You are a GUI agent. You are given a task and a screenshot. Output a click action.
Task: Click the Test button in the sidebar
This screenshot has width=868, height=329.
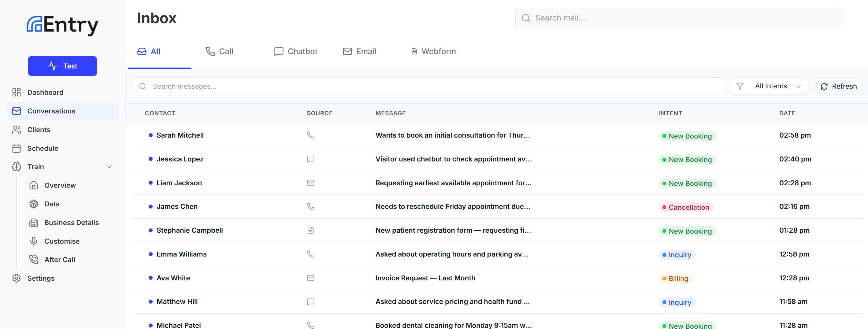click(x=62, y=66)
